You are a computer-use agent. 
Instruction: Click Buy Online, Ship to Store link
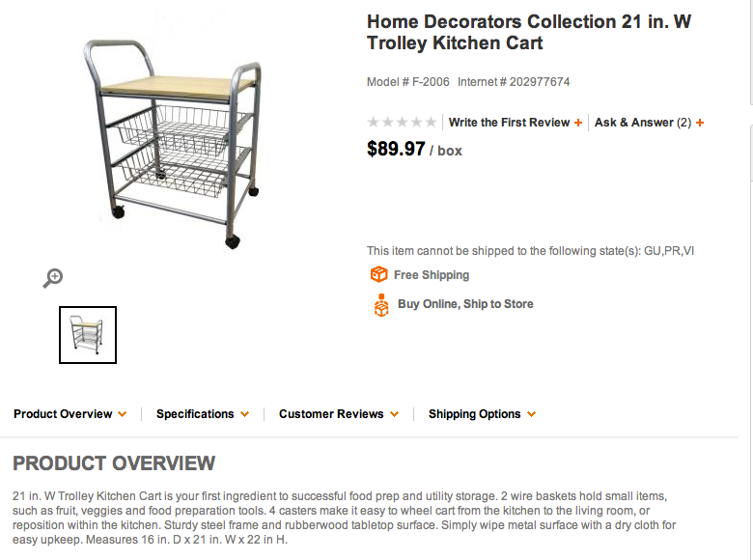[465, 304]
